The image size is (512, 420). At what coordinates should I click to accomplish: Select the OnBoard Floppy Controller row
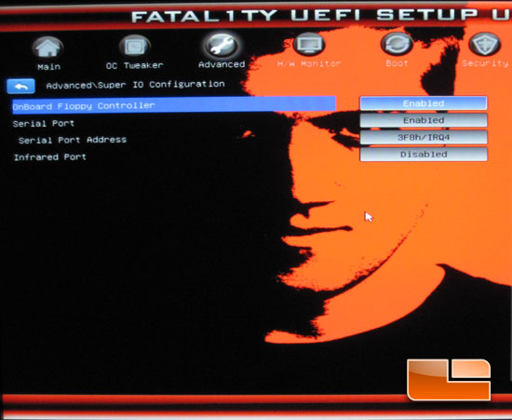[x=174, y=105]
